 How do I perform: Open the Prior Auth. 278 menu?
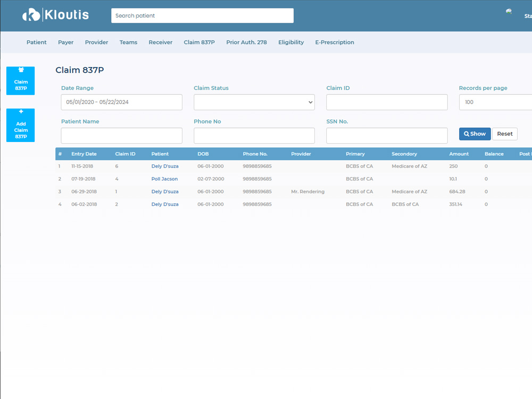tap(247, 42)
